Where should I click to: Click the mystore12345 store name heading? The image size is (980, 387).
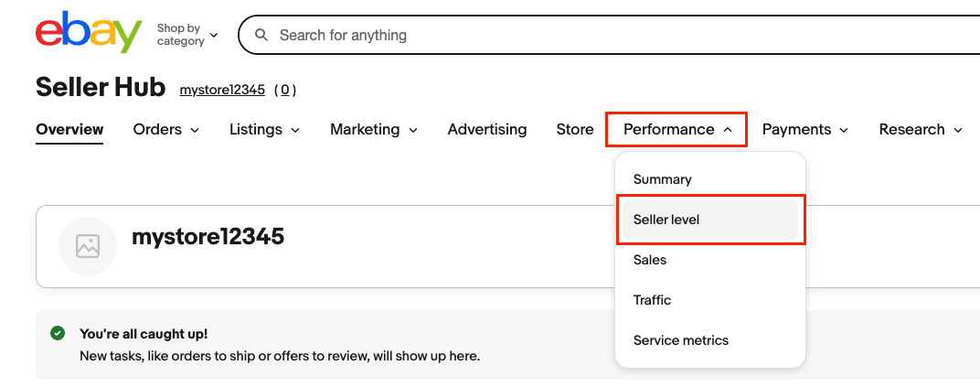[208, 236]
